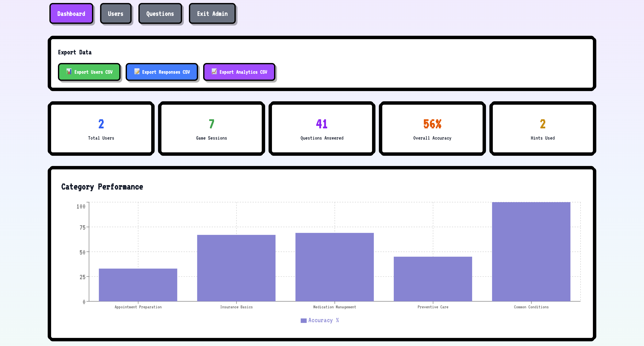Open the Dashboard tab
Viewport: 644px width, 346px height.
[71, 14]
